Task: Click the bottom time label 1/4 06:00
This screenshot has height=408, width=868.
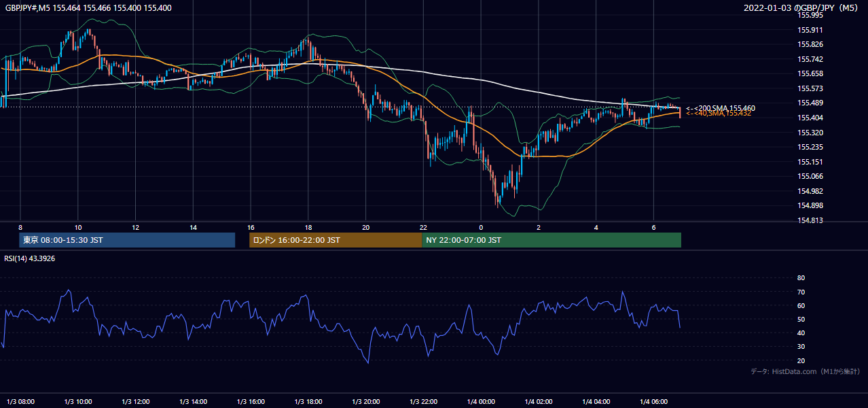Action: coord(654,401)
